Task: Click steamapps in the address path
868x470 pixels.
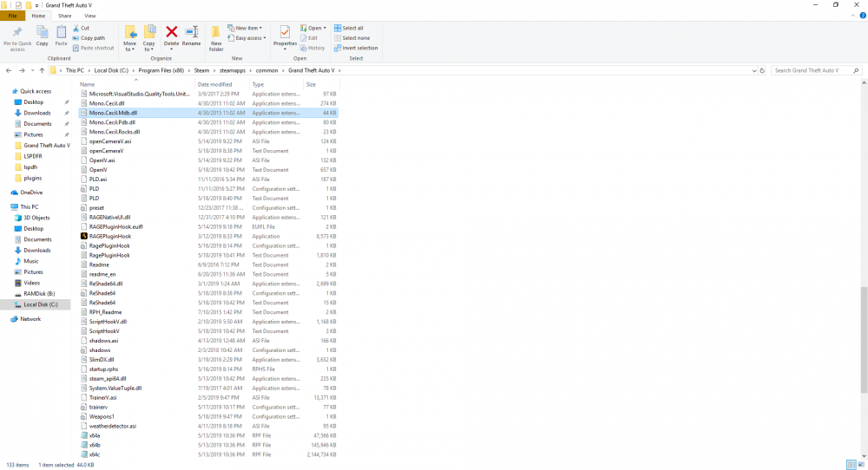Action: (x=233, y=71)
